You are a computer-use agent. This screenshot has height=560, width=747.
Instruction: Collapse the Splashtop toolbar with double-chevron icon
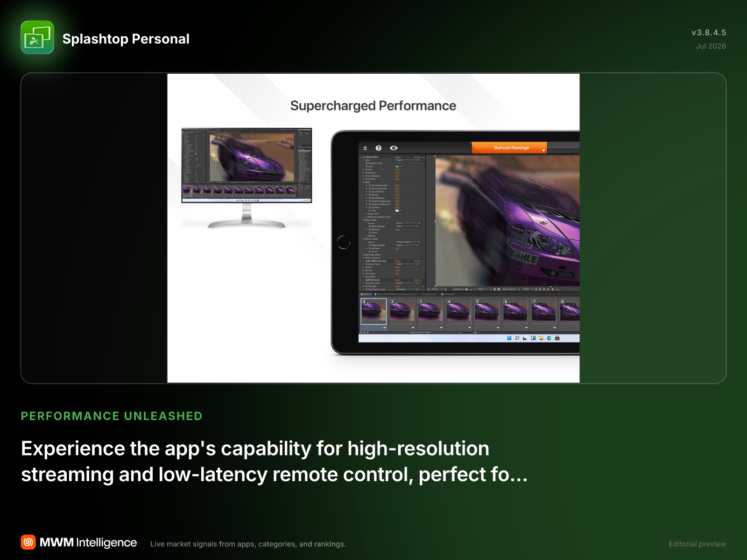(366, 148)
